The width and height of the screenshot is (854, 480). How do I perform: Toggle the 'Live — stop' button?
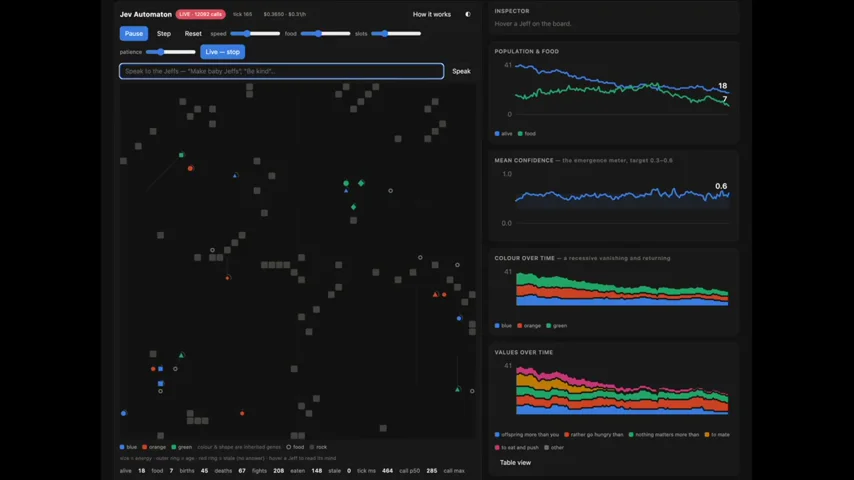[x=222, y=52]
